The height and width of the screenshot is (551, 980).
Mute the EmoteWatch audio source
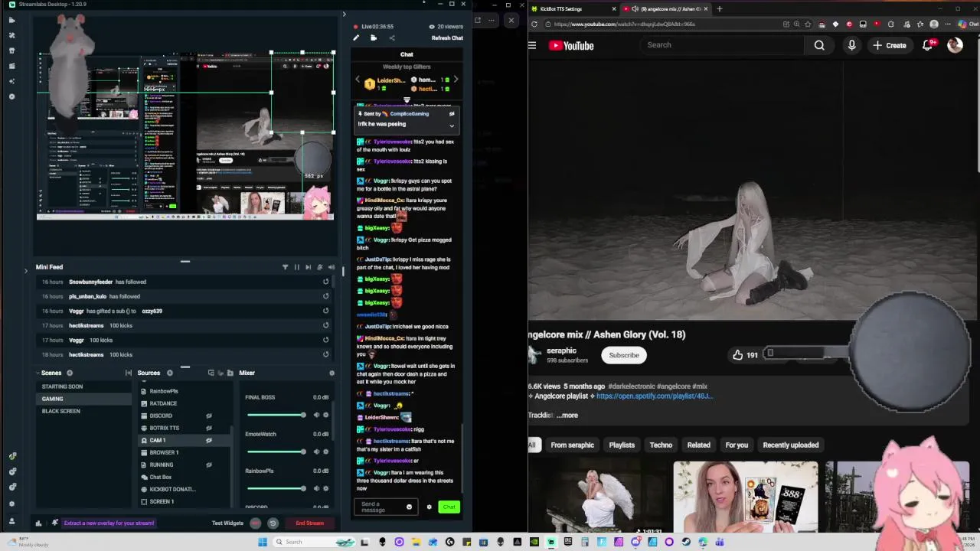[317, 452]
